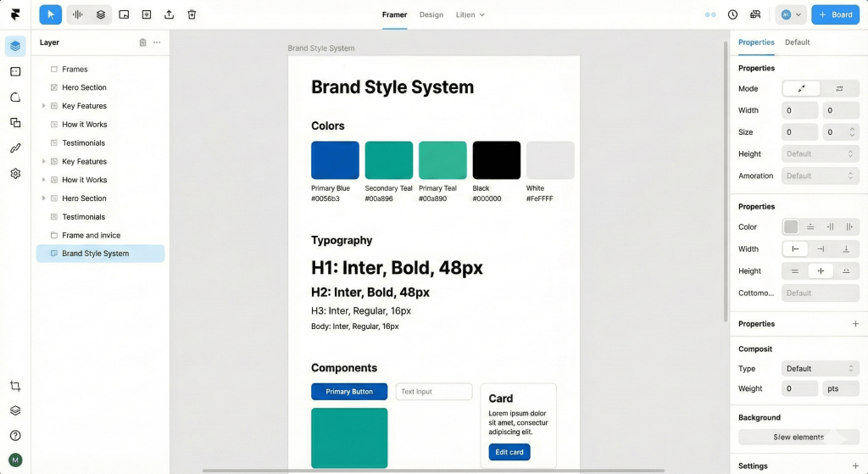Screen dimensions: 868x474
Task: Click the Primary Blue color swatch
Action: tap(335, 160)
